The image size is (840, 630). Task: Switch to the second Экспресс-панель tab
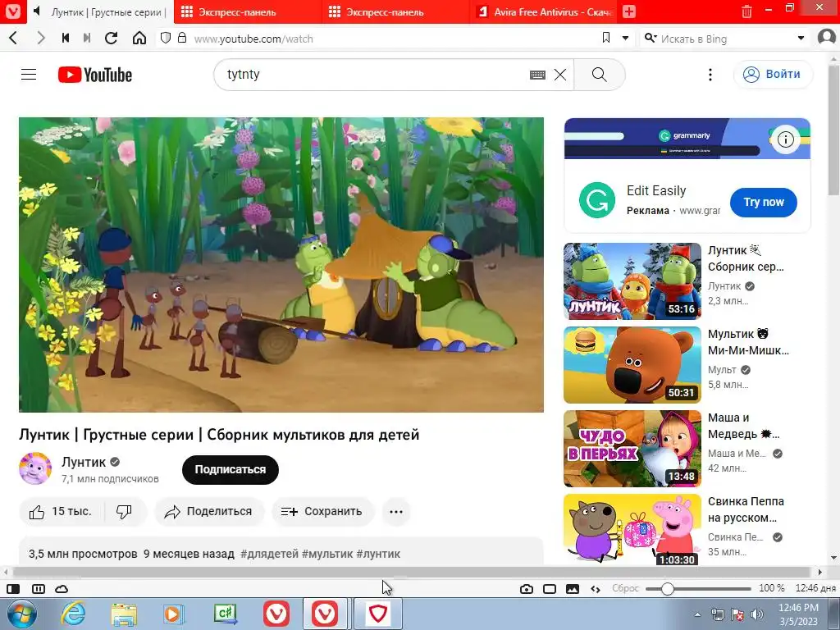(395, 11)
